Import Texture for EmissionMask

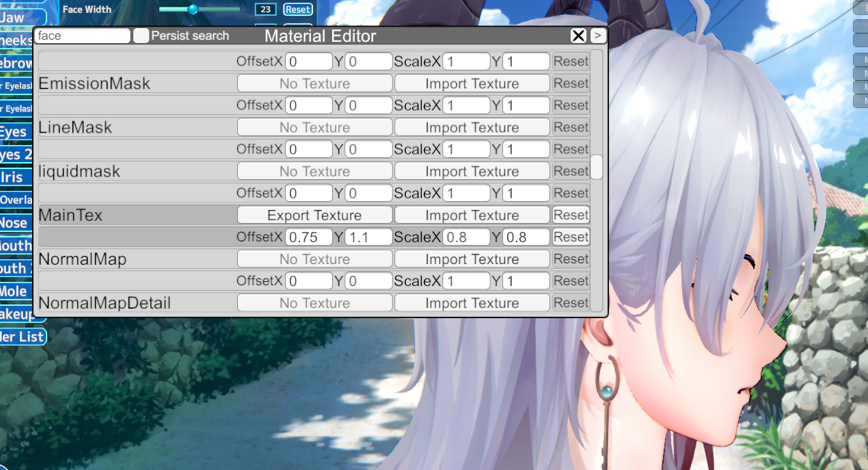(x=472, y=83)
